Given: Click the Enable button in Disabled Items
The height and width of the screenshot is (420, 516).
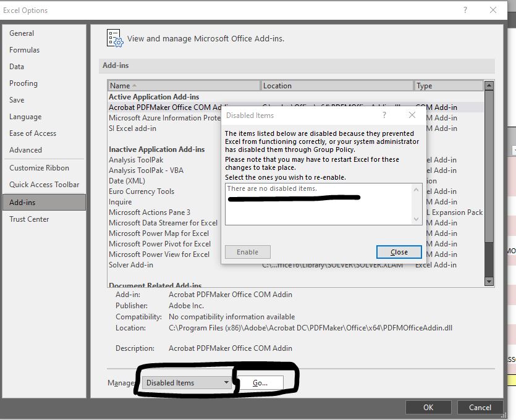Looking at the screenshot, I should [x=247, y=252].
